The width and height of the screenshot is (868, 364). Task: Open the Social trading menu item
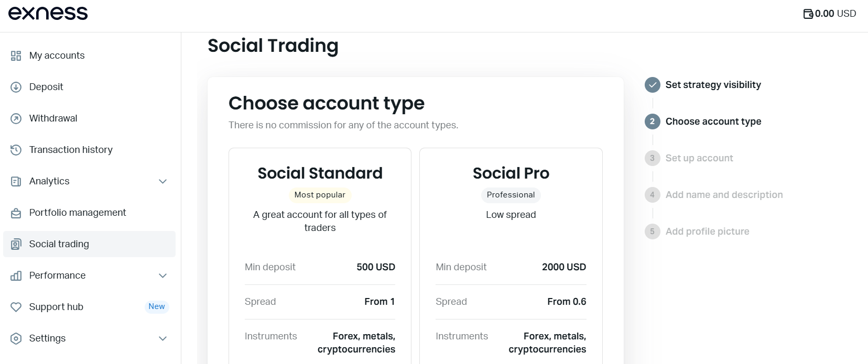coord(59,244)
